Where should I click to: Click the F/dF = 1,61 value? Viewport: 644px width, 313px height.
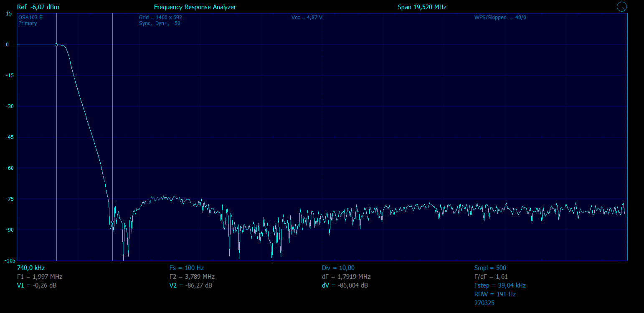coord(491,277)
